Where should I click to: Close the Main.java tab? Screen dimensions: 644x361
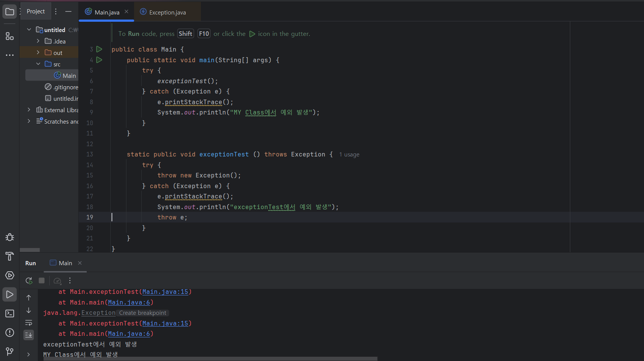click(126, 11)
